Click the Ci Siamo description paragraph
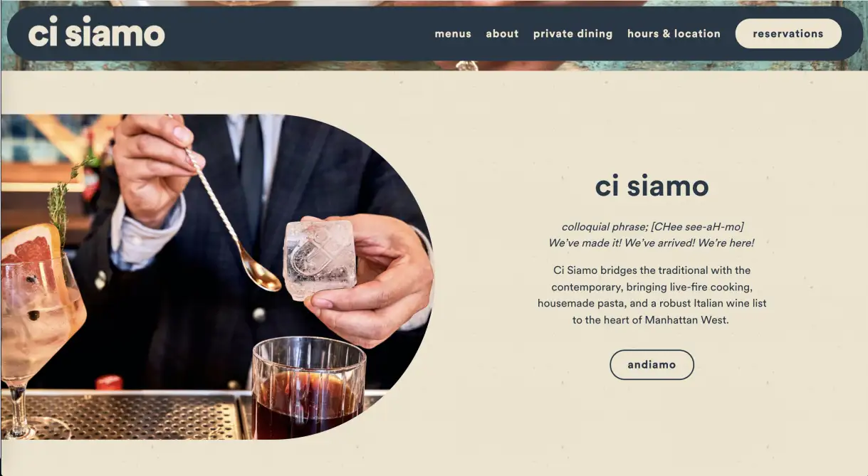 (652, 295)
